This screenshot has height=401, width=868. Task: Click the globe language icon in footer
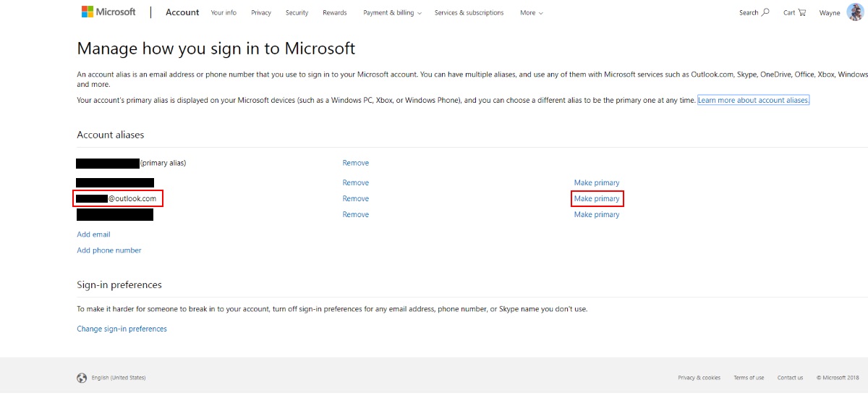click(x=82, y=378)
